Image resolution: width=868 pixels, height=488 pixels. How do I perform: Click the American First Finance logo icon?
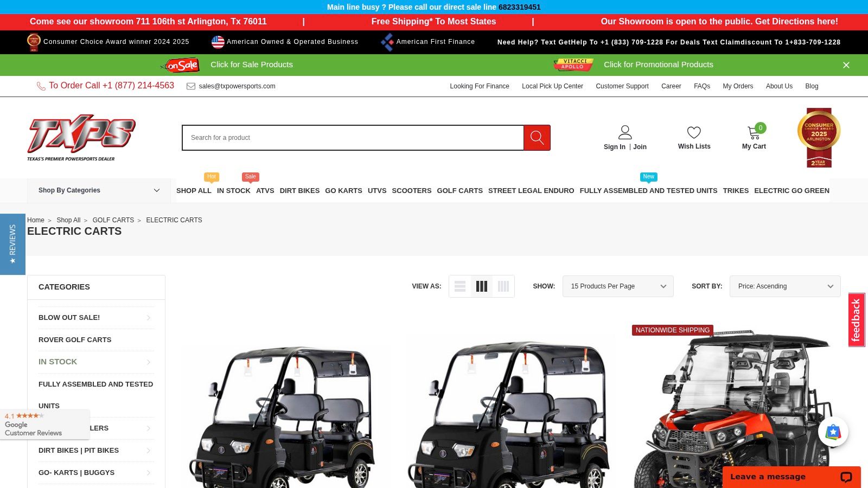click(387, 42)
